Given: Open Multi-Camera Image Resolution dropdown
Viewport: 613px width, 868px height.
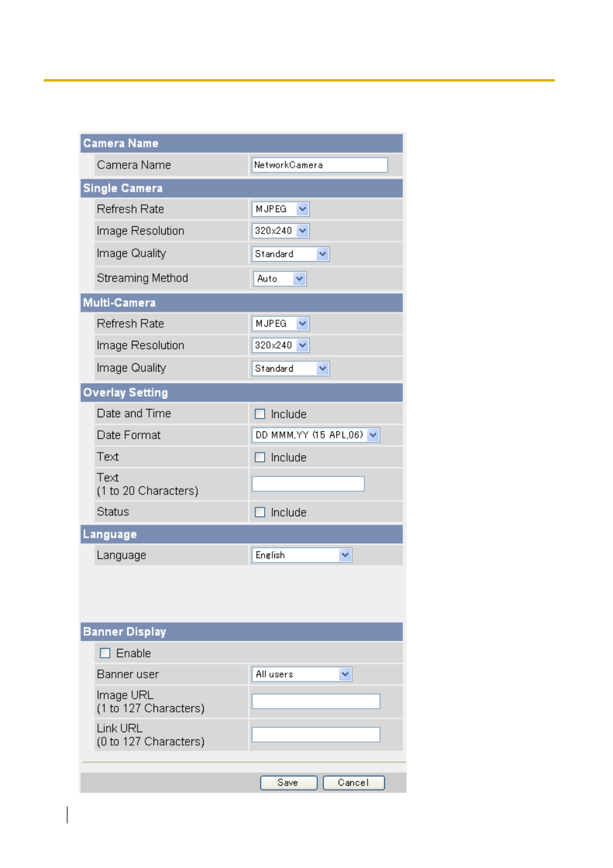Looking at the screenshot, I should [280, 345].
